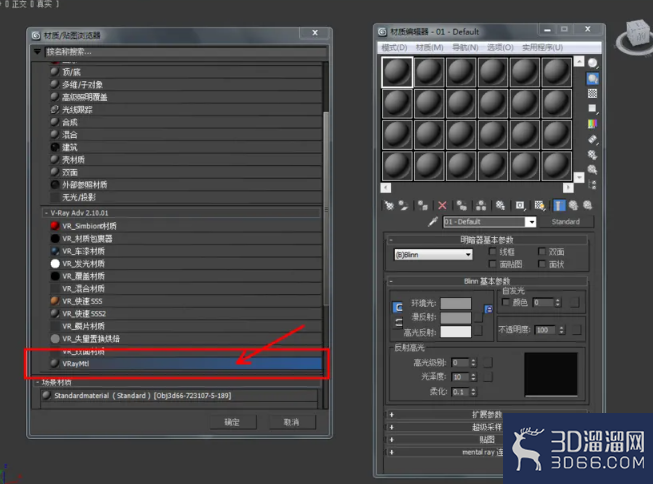Click the material editor Options icon
The image size is (653, 484).
pos(592,155)
